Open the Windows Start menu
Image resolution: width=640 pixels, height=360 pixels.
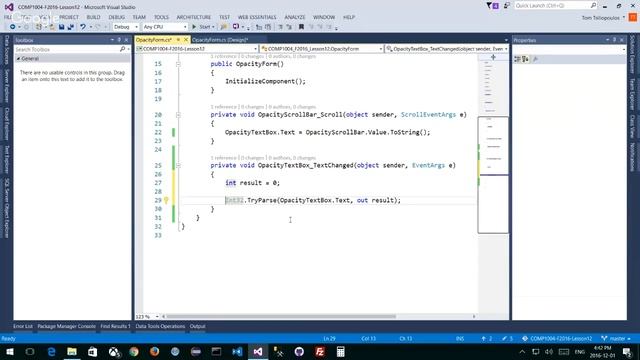tap(9, 352)
